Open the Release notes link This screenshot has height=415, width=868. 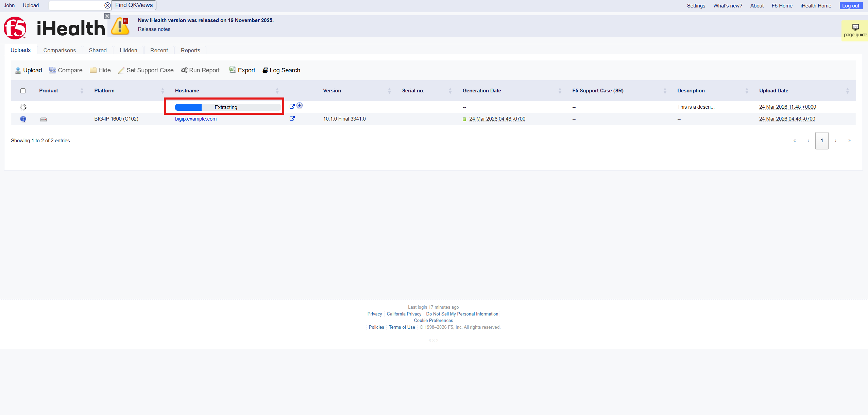coord(154,29)
